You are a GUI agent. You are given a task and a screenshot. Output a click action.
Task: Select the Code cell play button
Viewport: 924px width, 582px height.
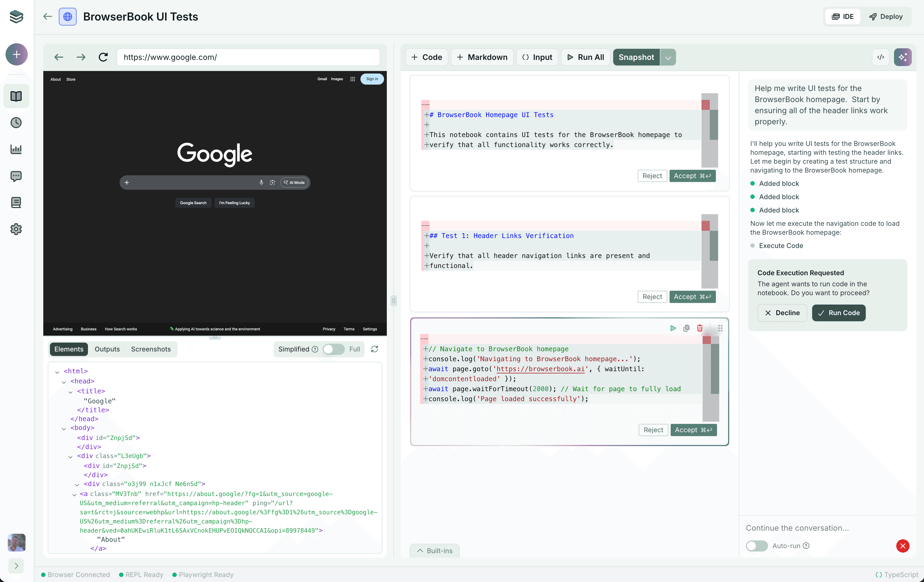673,328
